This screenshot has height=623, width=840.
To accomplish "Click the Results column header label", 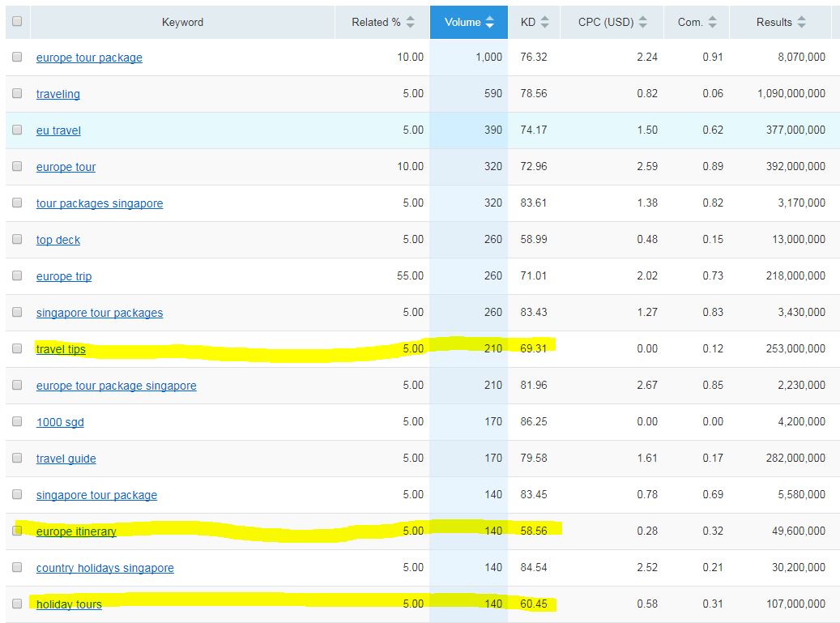I will [774, 22].
